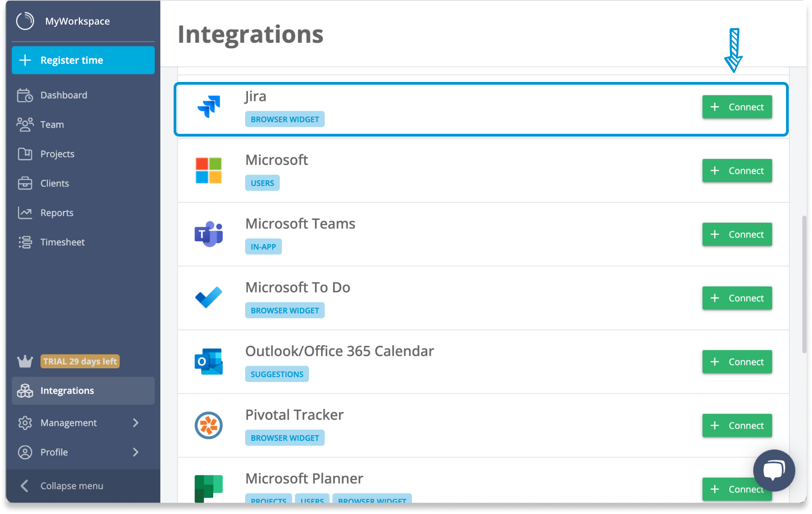The width and height of the screenshot is (812, 514).
Task: Click the Outlook calendar logo
Action: [x=209, y=361]
